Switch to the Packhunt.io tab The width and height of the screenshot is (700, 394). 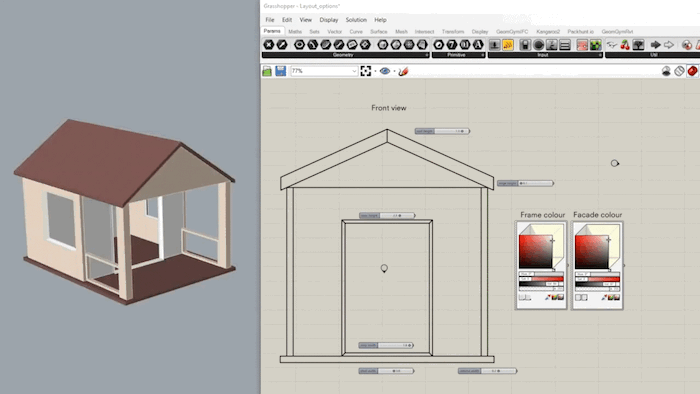pos(580,32)
